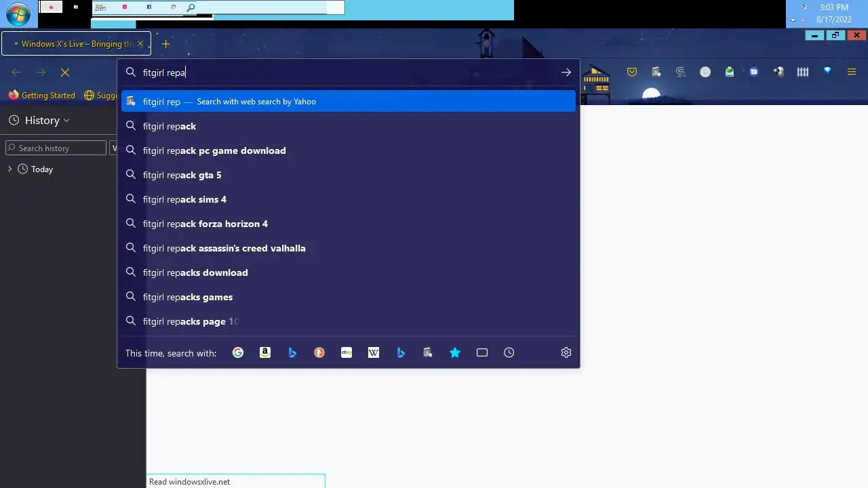
Task: Search with Google one-off engine icon
Action: tap(238, 352)
